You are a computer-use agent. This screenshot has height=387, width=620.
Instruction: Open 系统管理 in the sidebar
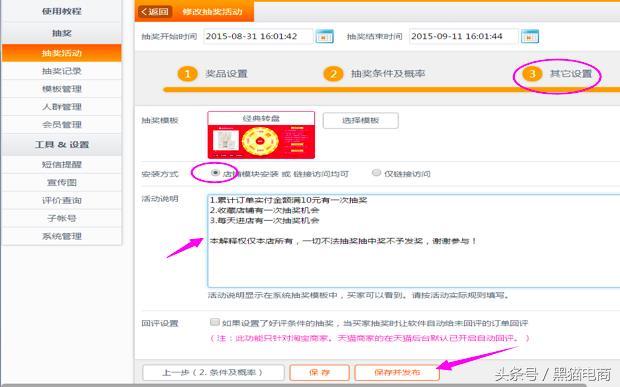62,236
